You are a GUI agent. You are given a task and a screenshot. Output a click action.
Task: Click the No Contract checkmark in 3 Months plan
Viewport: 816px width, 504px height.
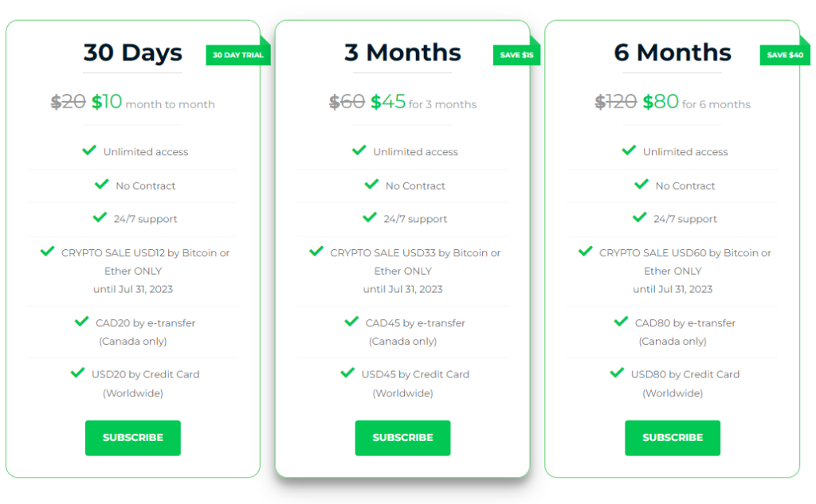pyautogui.click(x=371, y=185)
